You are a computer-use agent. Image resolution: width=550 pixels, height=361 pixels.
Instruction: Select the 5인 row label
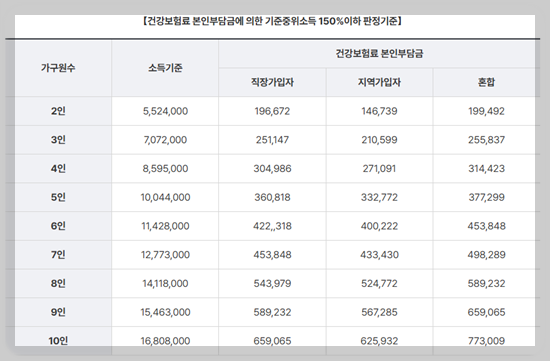(x=58, y=198)
